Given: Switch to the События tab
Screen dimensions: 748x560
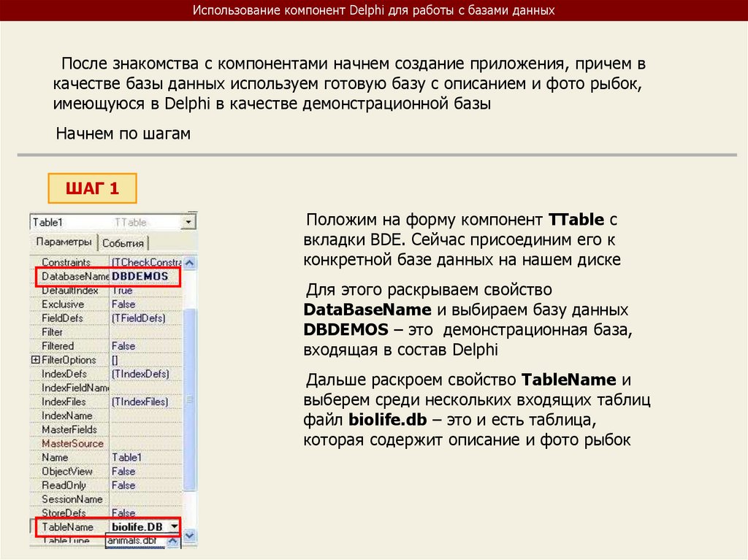Looking at the screenshot, I should pyautogui.click(x=123, y=243).
